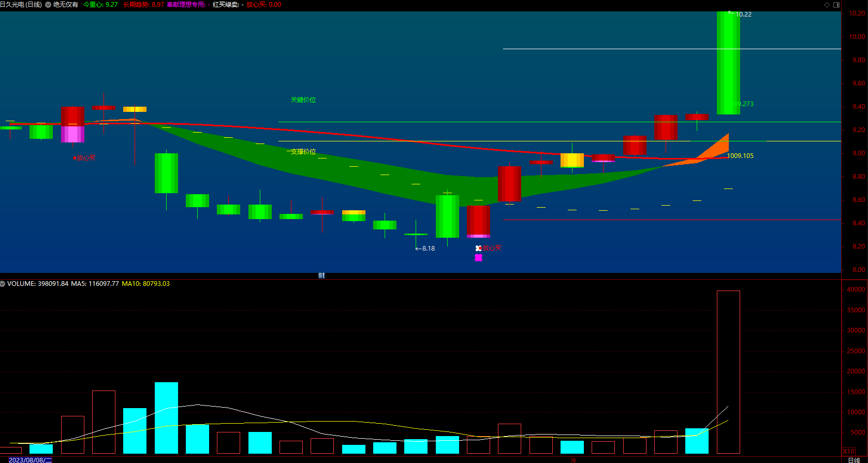Viewport: 868px width, 463px height.
Task: Click the MA10: 80793.03 readout
Action: (x=145, y=284)
